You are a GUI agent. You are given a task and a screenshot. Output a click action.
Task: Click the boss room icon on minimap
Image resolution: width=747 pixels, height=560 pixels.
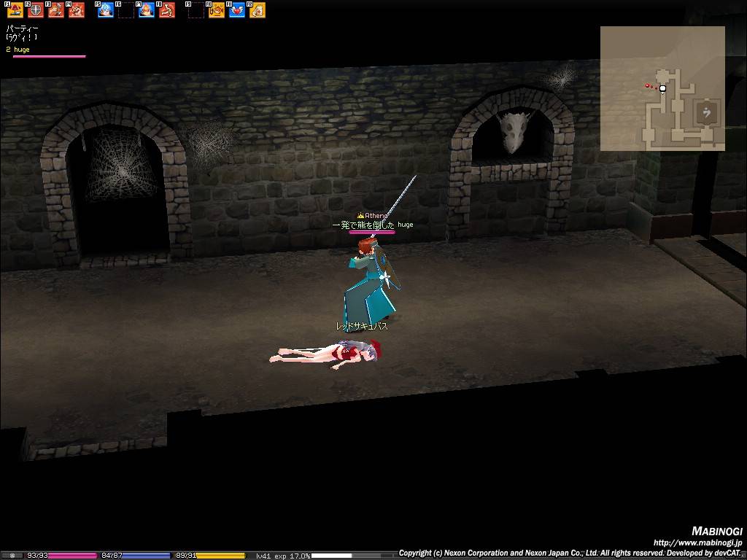click(706, 113)
